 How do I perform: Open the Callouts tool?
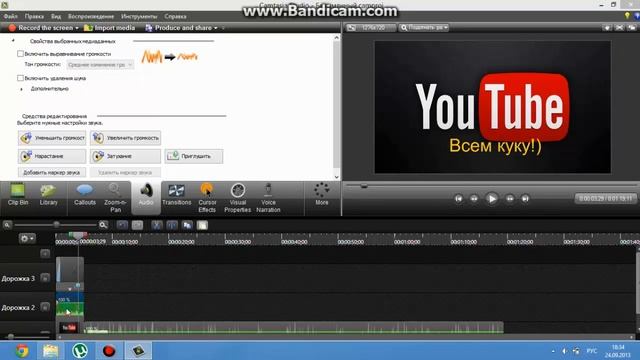click(x=84, y=195)
